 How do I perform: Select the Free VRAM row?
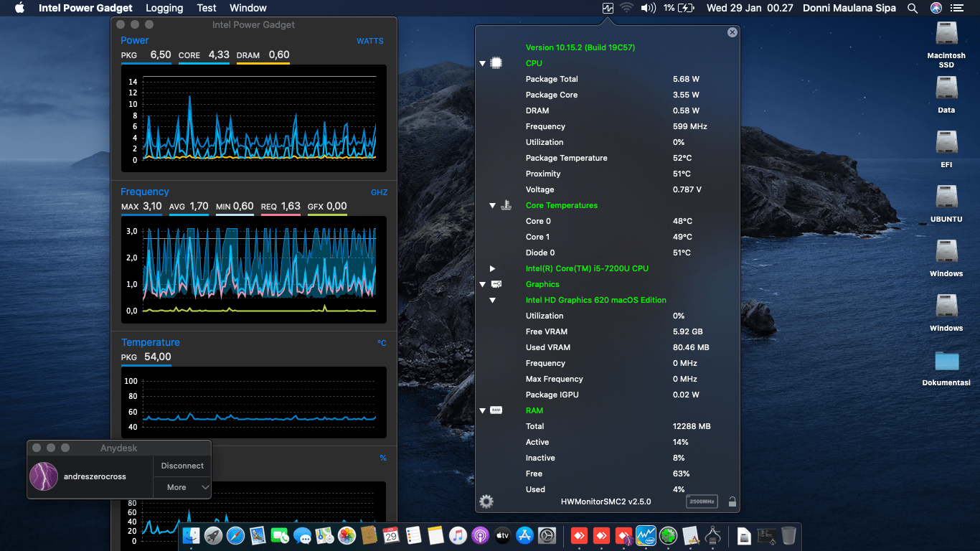(608, 331)
